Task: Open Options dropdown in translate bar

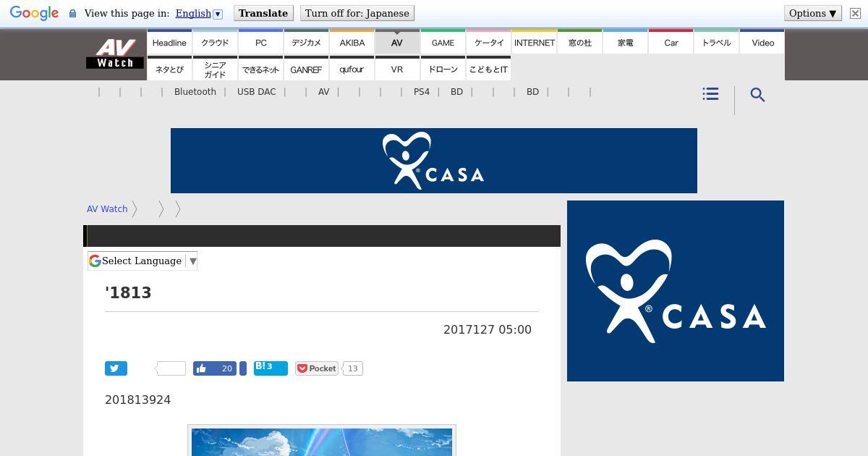Action: (813, 13)
